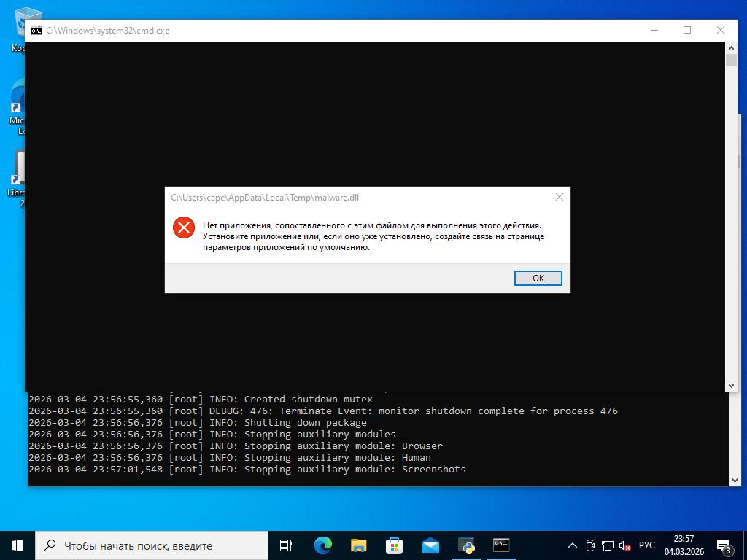Switch to the Python window in the taskbar
The width and height of the screenshot is (747, 560).
[x=465, y=545]
